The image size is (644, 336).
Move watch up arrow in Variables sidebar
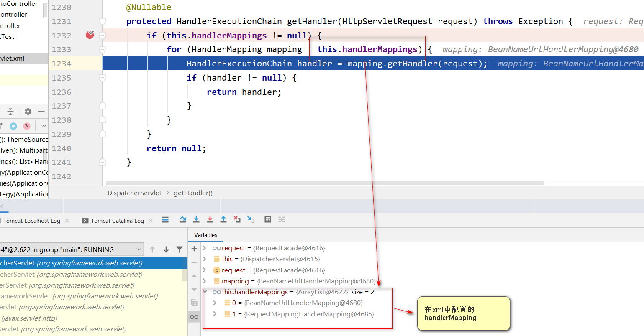[194, 276]
